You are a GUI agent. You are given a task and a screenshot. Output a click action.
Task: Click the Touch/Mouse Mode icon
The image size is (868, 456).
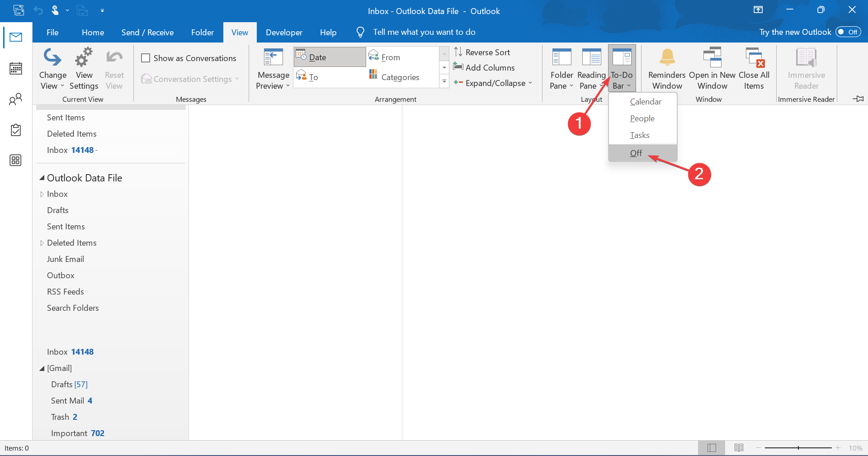[55, 10]
